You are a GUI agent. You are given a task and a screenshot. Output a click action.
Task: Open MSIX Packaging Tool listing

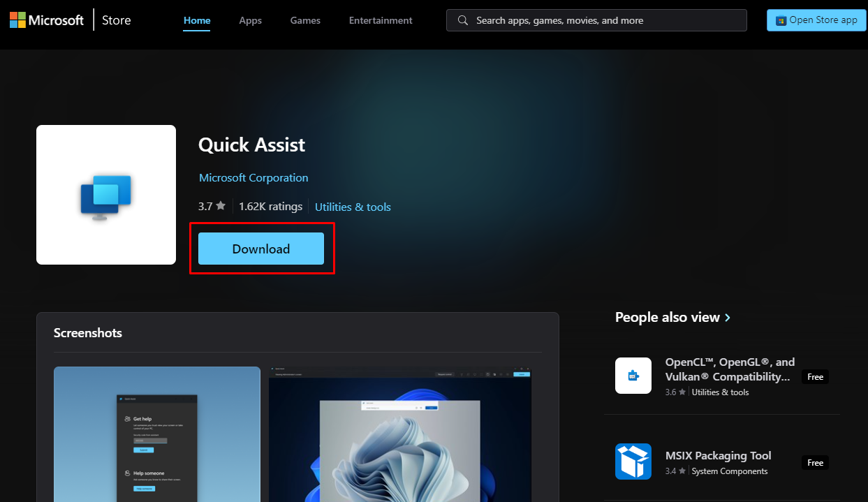click(718, 455)
